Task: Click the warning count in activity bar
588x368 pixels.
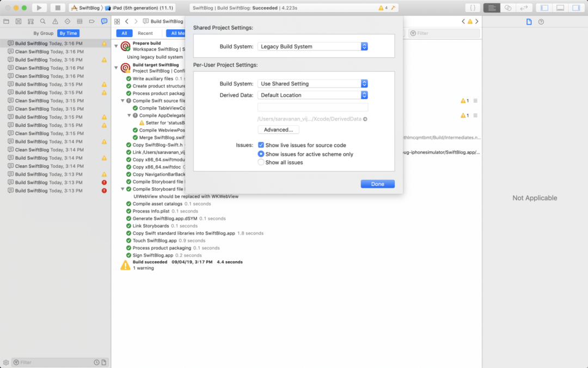Action: pyautogui.click(x=383, y=8)
